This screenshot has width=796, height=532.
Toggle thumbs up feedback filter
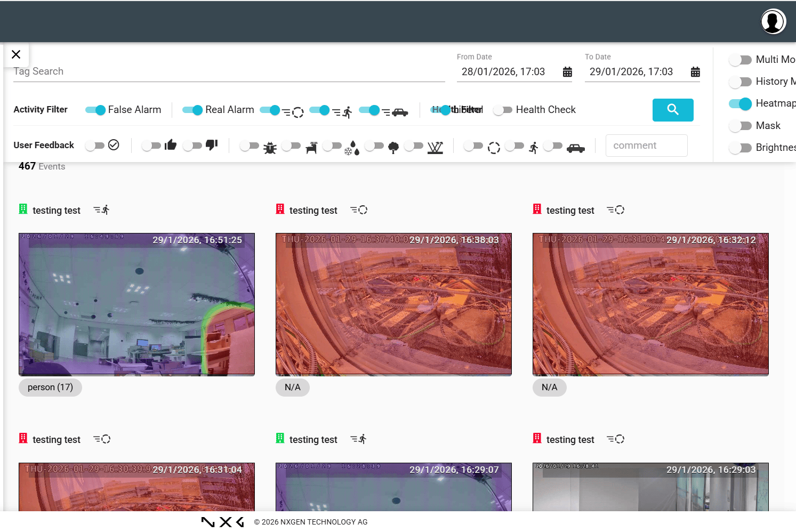(x=151, y=146)
